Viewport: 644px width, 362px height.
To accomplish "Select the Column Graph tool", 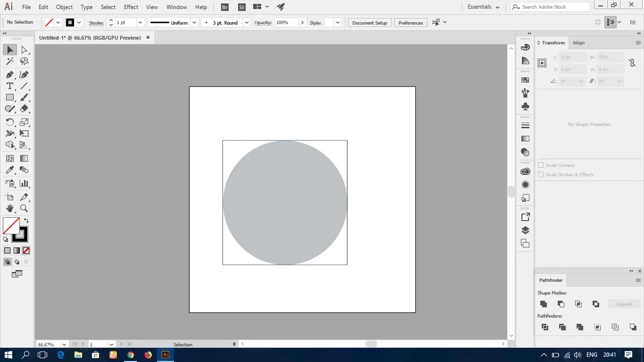I will pos(24,184).
